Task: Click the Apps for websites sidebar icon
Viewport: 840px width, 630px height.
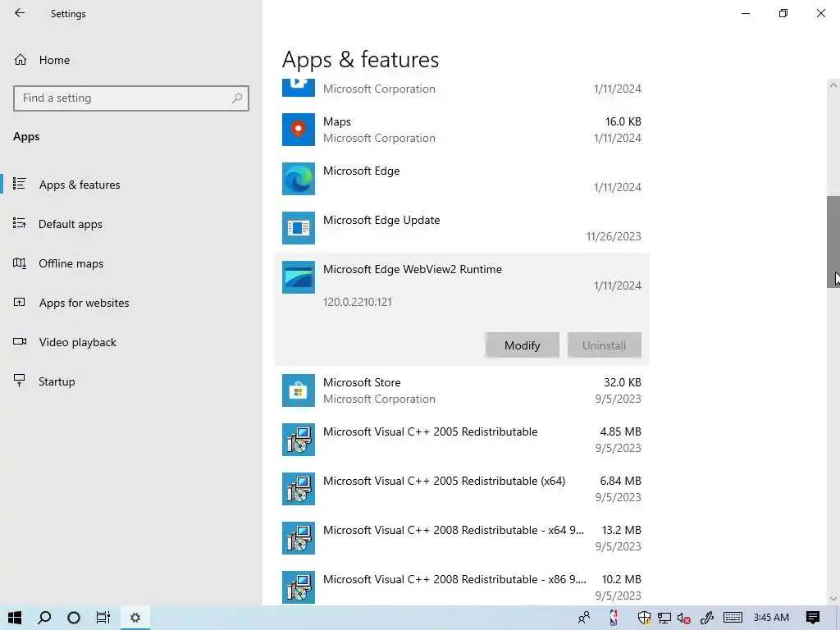Action: coord(20,302)
